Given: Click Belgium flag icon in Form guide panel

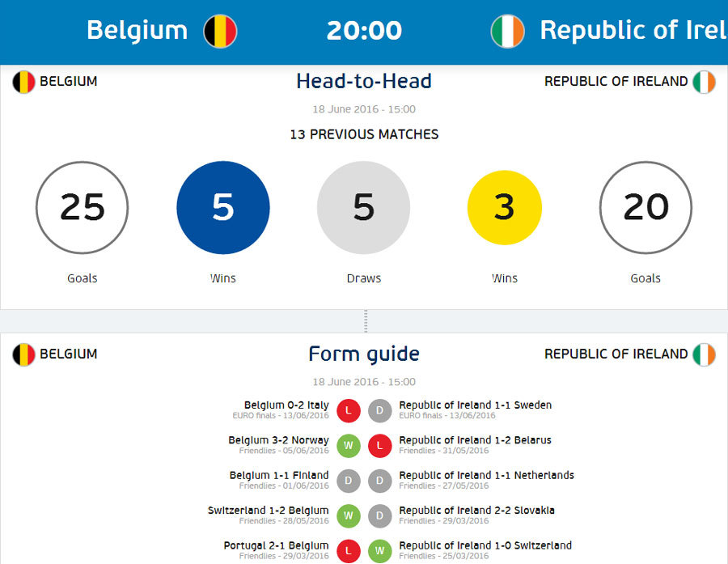Looking at the screenshot, I should (x=23, y=354).
